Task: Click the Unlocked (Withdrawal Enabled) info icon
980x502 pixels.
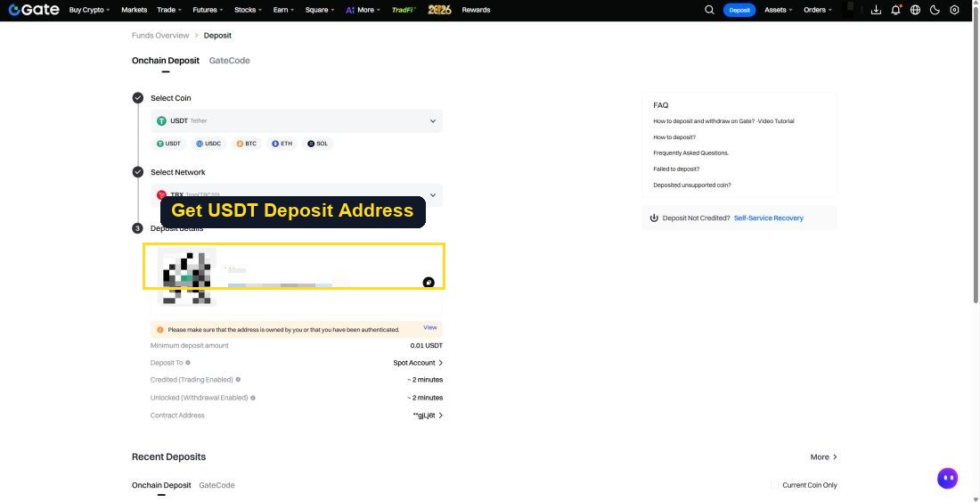Action: [x=252, y=398]
